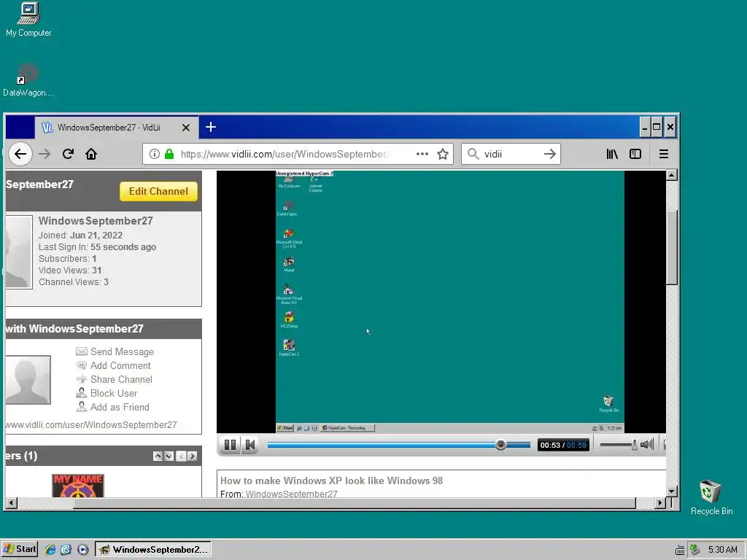
Task: Click the video seek progress bar
Action: 399,445
